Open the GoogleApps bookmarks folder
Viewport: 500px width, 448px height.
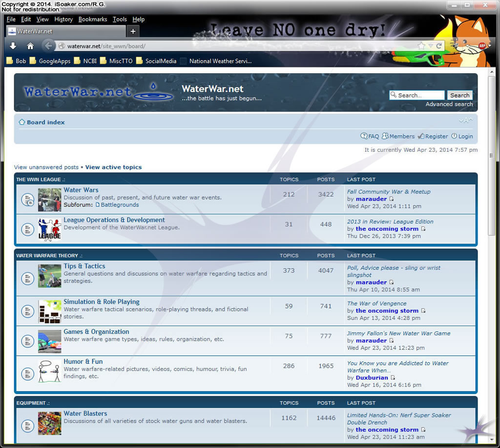coord(50,61)
